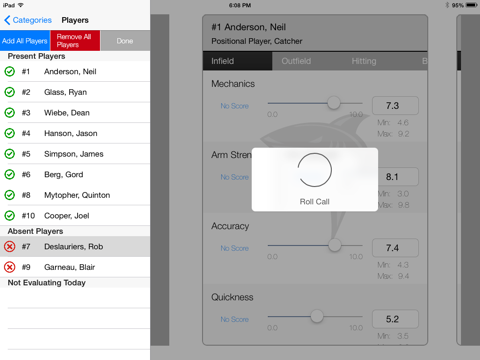Toggle absent X icon for Garneau, Blair
Image resolution: width=480 pixels, height=360 pixels.
pyautogui.click(x=10, y=267)
